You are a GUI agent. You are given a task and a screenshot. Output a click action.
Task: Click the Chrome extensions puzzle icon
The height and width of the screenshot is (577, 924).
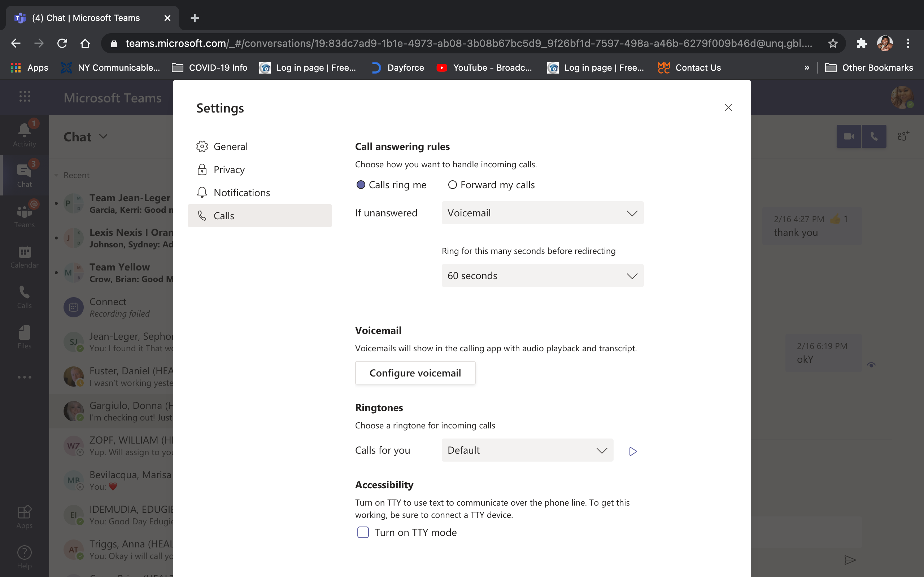862,43
